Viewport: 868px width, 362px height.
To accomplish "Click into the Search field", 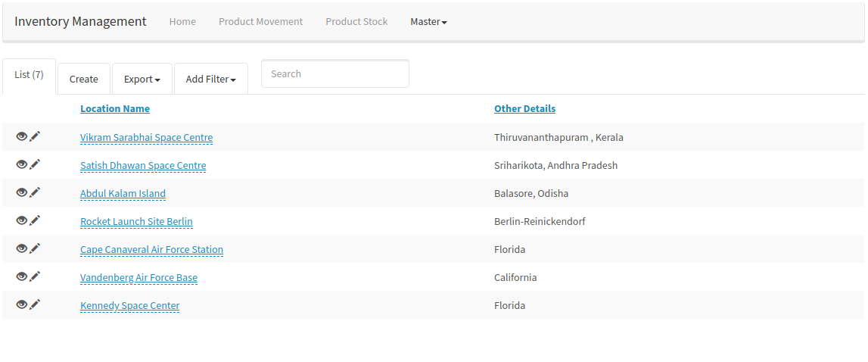I will pyautogui.click(x=334, y=74).
